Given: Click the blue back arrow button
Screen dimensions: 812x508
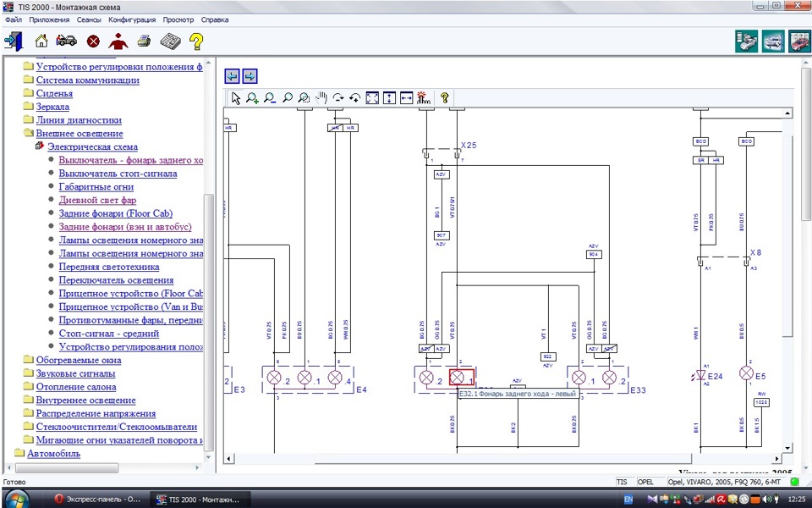Looking at the screenshot, I should click(x=232, y=76).
